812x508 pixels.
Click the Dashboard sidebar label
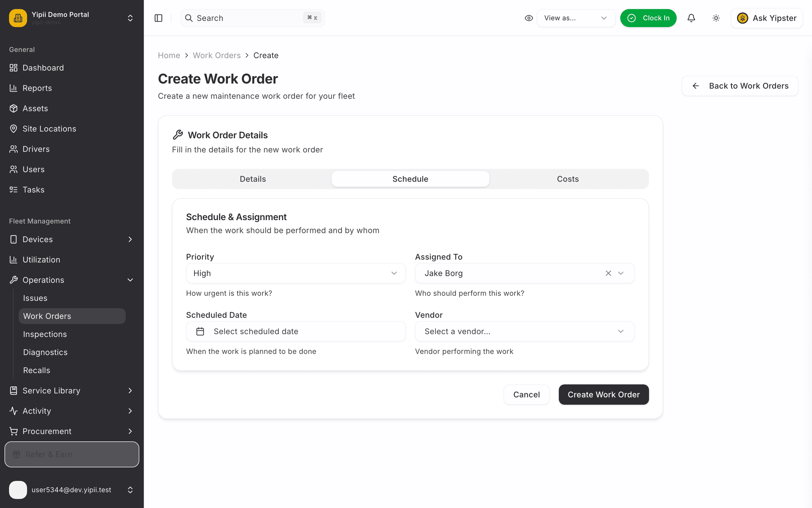[x=43, y=68]
